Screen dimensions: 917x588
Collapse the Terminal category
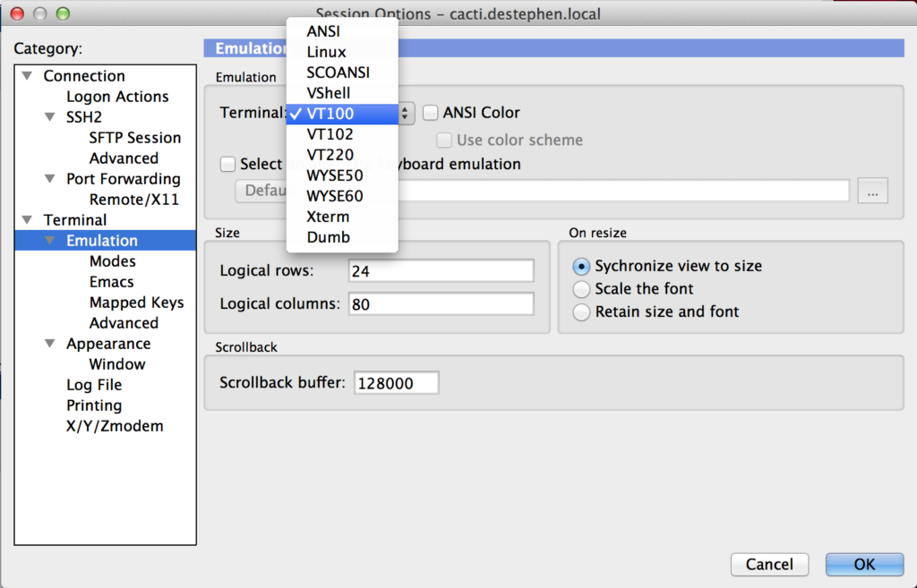click(x=27, y=220)
